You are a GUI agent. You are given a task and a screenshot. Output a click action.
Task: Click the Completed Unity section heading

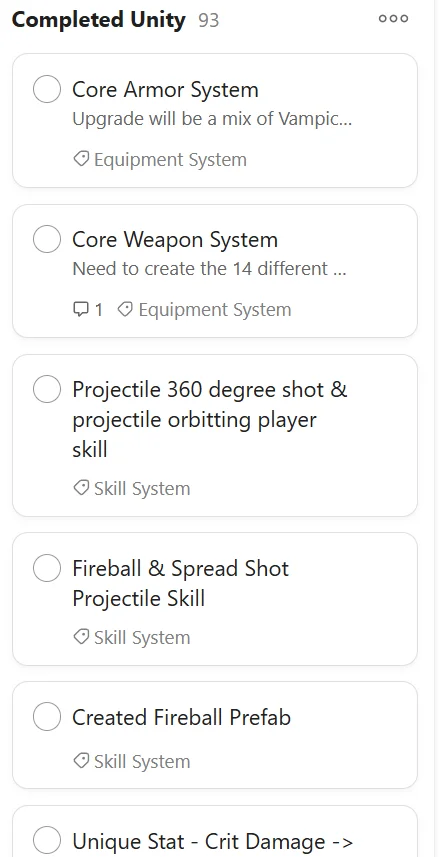pos(99,20)
